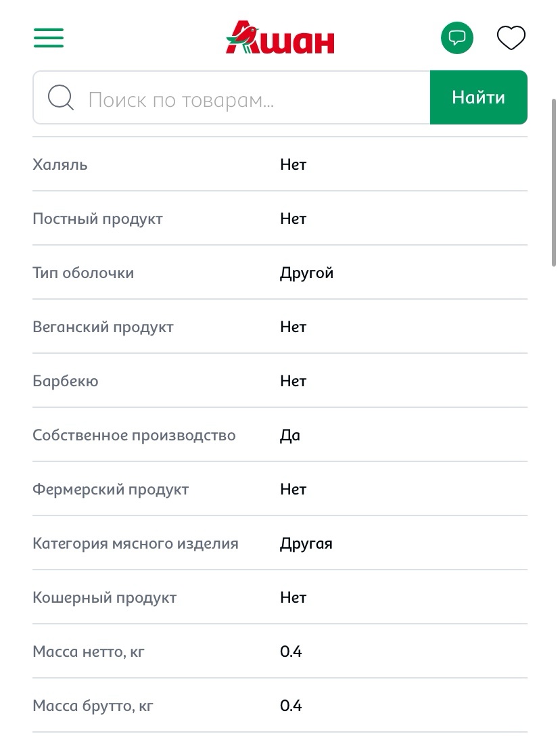Select the Веганский продукт row label
The height and width of the screenshot is (736, 560).
[103, 327]
